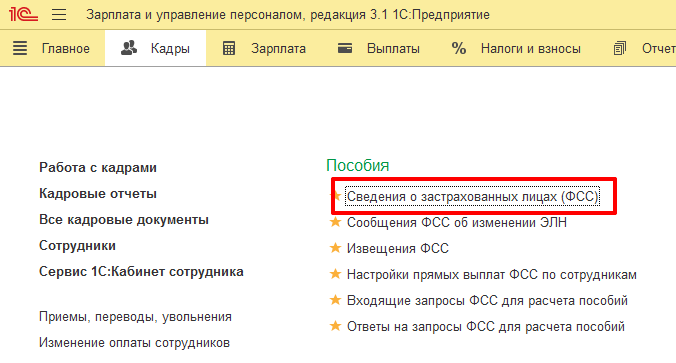The image size is (676, 363).
Task: Open Сервис 1С:Кабинет сотрудника
Action: click(141, 272)
